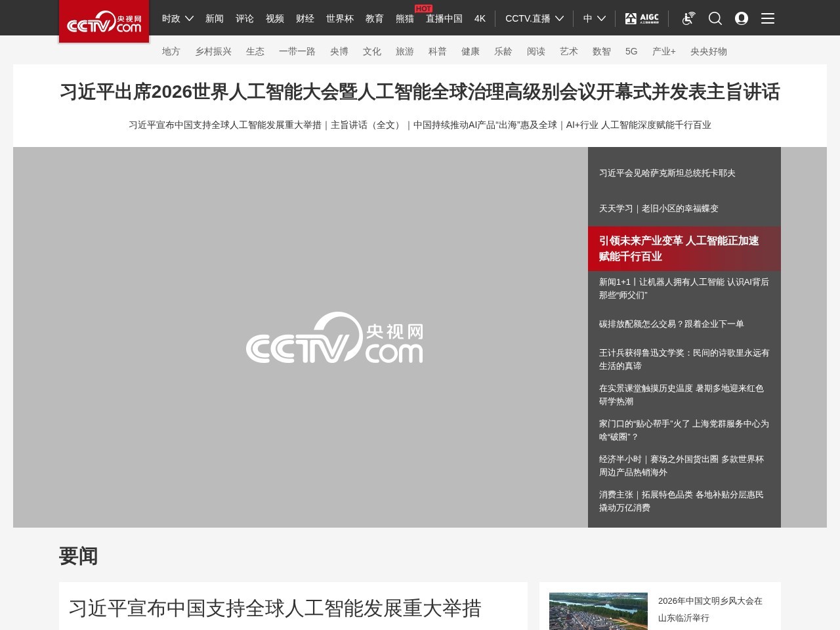Open 中国持续推动AI产品“出海”惠及全球 link
The width and height of the screenshot is (840, 630).
485,125
